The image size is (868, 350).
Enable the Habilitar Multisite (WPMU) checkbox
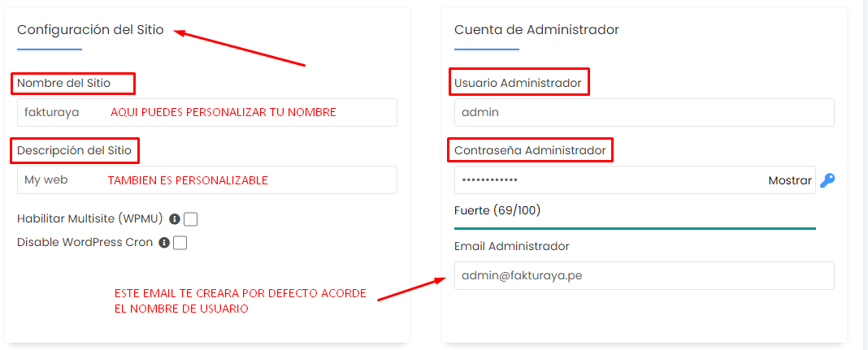click(x=190, y=219)
